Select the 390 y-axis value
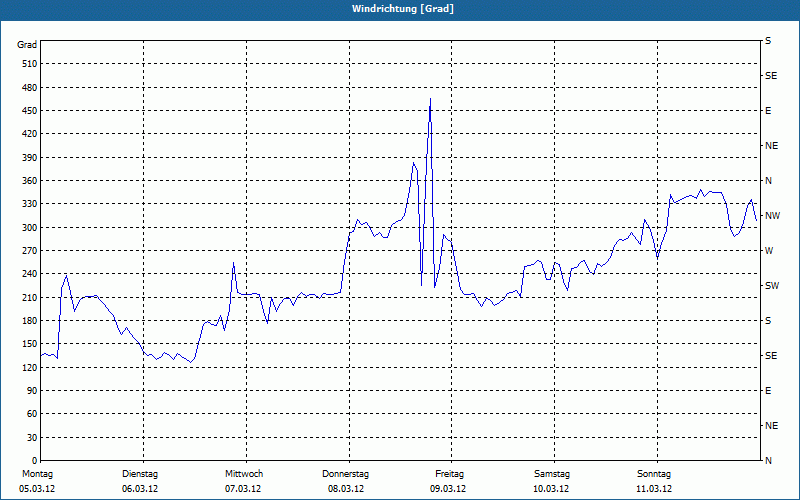 point(30,158)
